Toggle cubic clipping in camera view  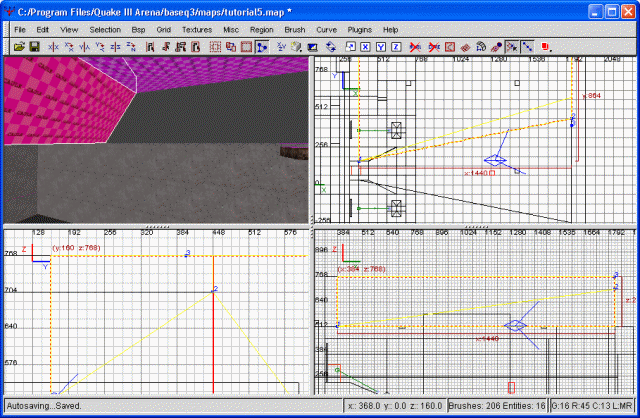pos(313,47)
